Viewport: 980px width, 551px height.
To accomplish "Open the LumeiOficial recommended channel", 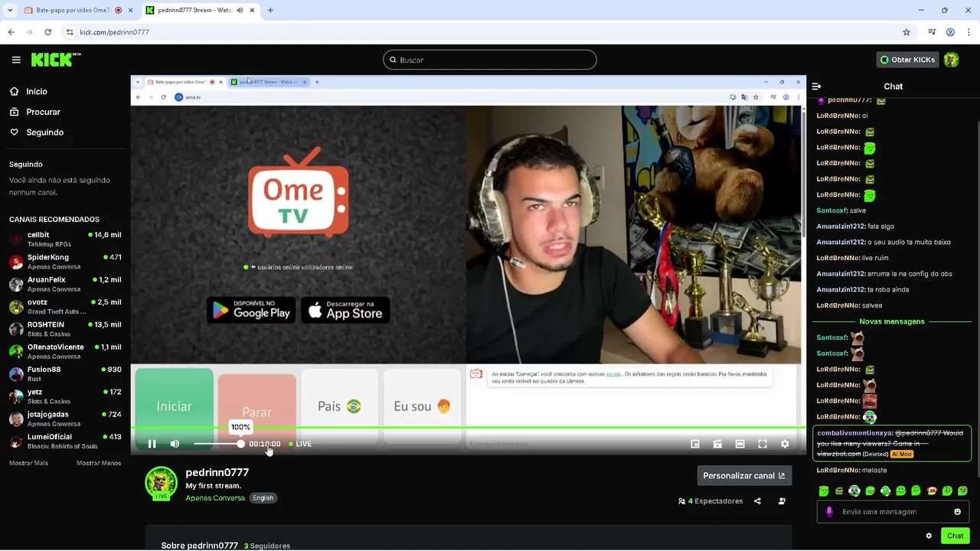I will tap(65, 442).
